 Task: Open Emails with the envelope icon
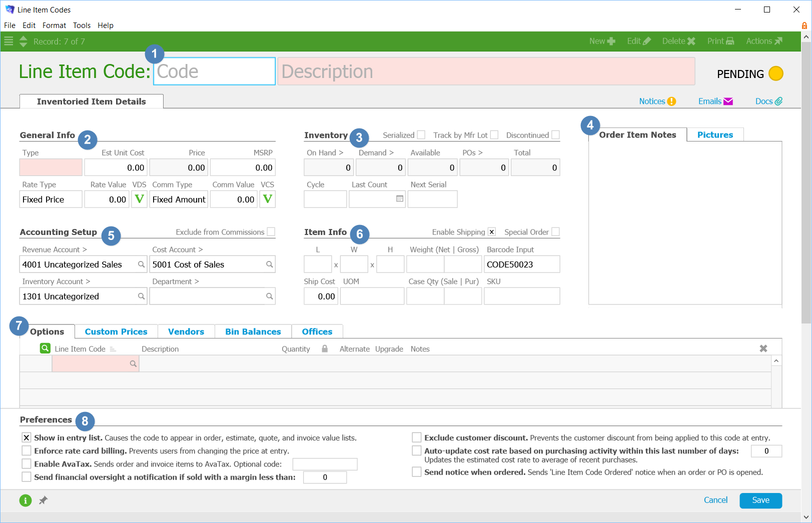[x=715, y=101]
